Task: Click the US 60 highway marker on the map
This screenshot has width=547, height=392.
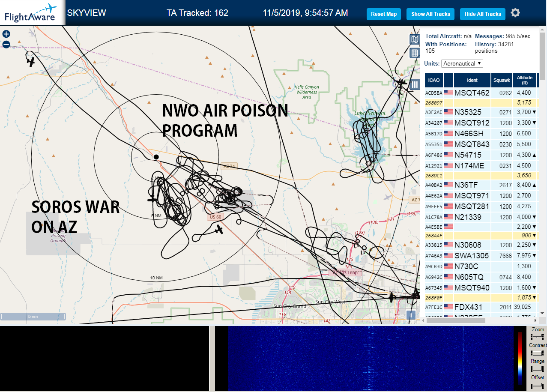Action: tap(215, 217)
